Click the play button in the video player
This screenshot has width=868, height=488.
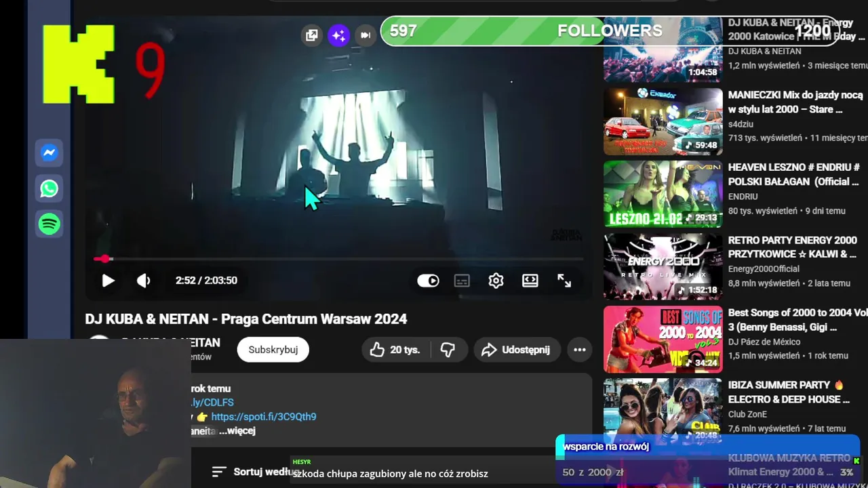(x=108, y=281)
